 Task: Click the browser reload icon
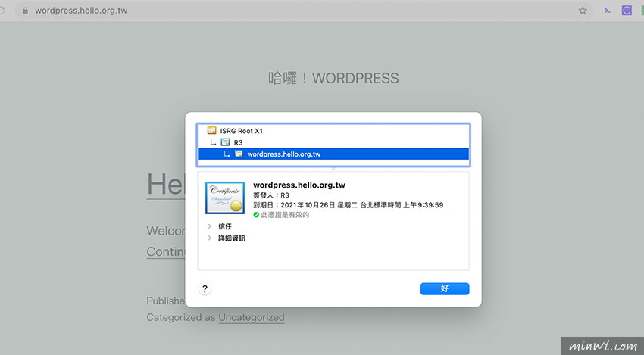[2, 11]
